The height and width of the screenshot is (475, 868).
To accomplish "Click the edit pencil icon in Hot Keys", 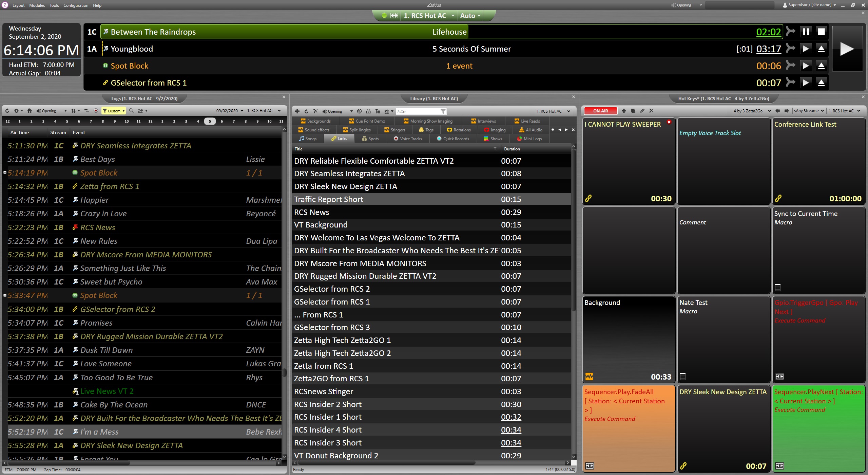I will tap(641, 111).
